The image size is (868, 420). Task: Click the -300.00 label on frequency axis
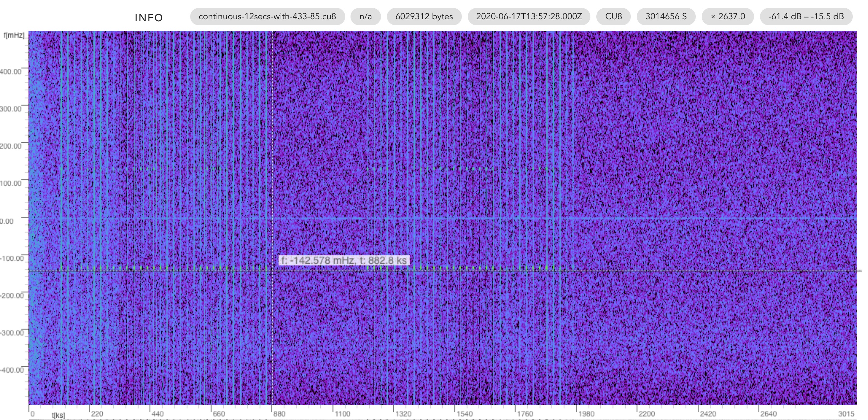pyautogui.click(x=12, y=333)
